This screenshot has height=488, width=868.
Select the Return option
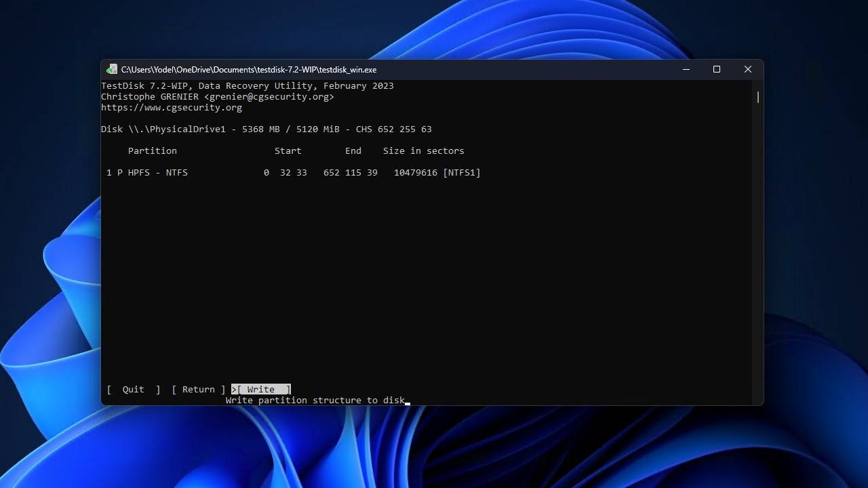coord(198,389)
